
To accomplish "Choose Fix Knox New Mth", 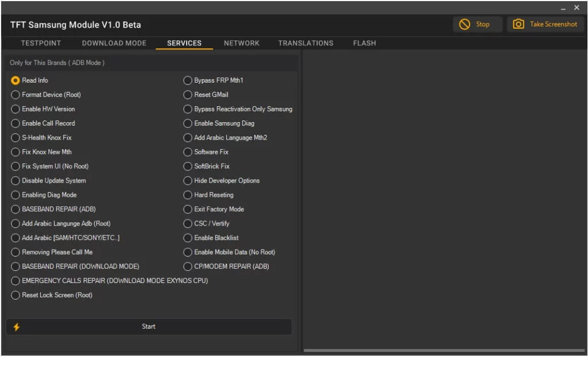I will (41, 152).
